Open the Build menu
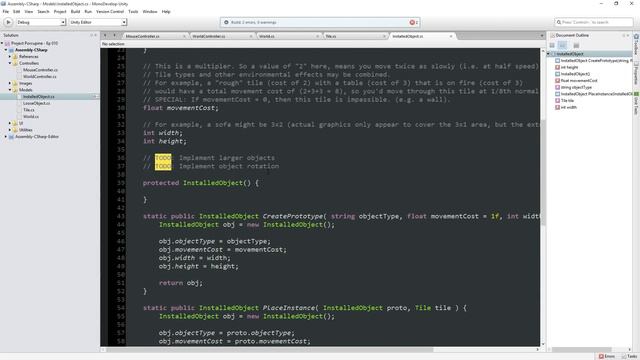 coord(75,11)
